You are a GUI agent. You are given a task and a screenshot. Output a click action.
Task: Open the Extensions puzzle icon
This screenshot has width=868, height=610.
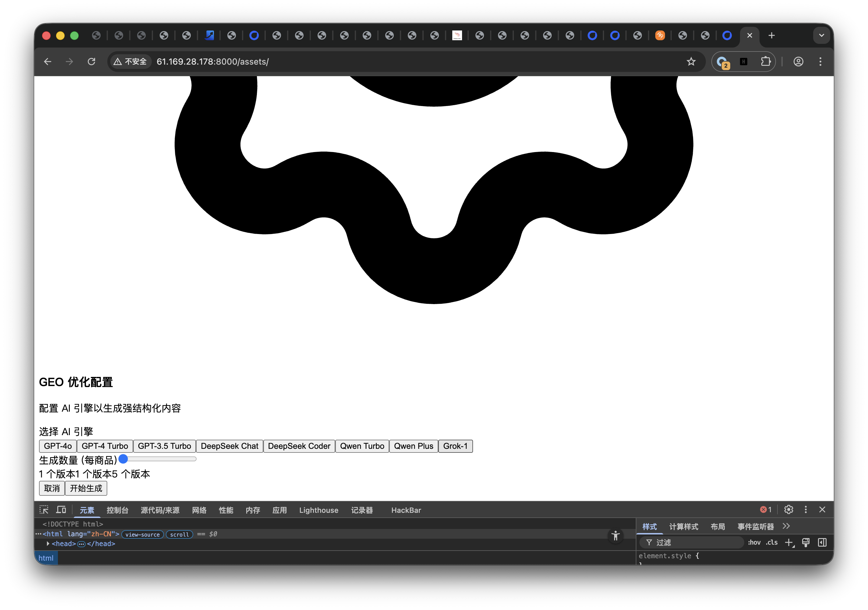[x=766, y=62]
